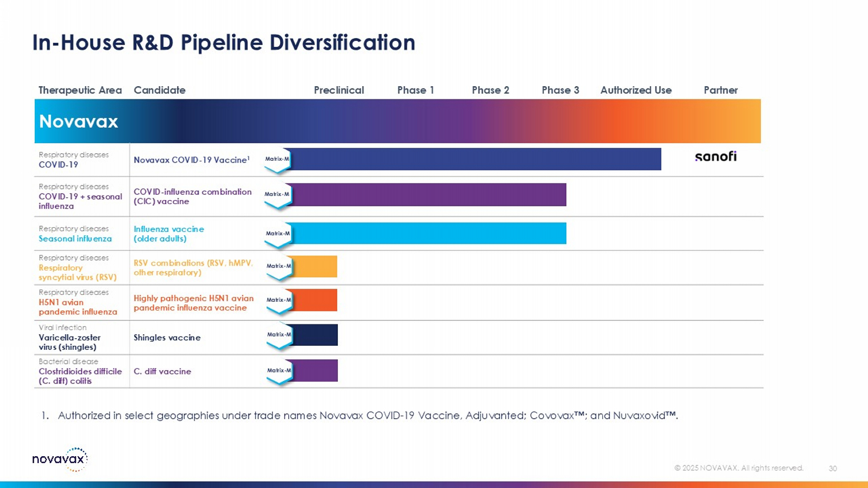Viewport: 868px width, 488px height.
Task: Click the Preclinical column header
Action: [339, 90]
